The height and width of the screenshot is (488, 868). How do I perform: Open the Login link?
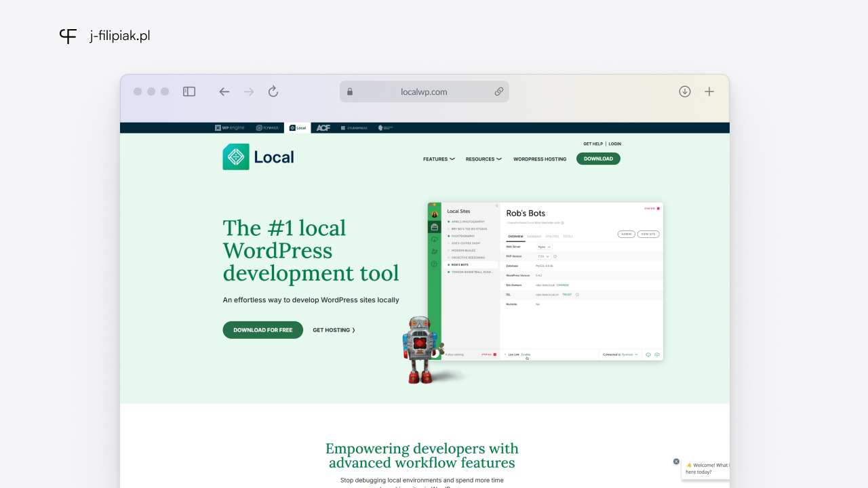(x=614, y=144)
